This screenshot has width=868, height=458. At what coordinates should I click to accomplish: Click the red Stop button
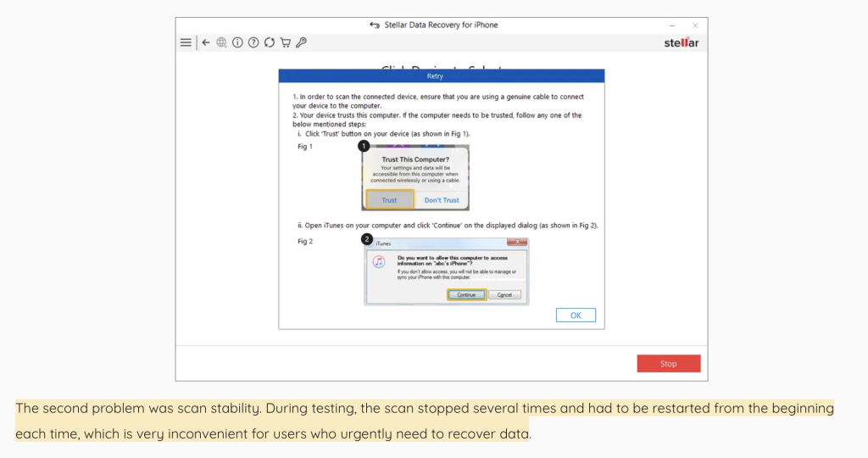click(x=669, y=363)
